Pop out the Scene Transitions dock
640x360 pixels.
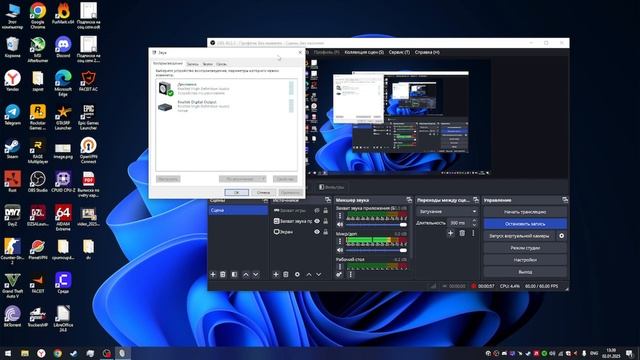click(x=476, y=200)
